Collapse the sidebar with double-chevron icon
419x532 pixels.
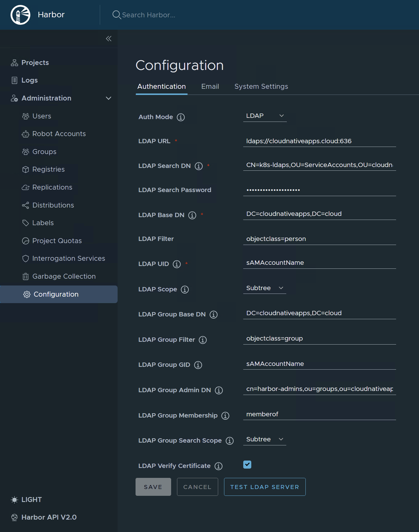point(109,39)
